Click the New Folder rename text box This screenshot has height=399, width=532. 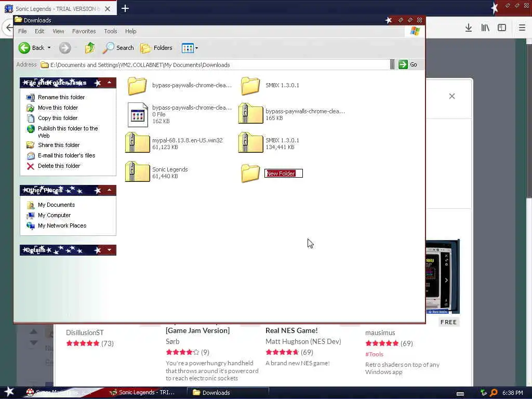[x=283, y=174]
